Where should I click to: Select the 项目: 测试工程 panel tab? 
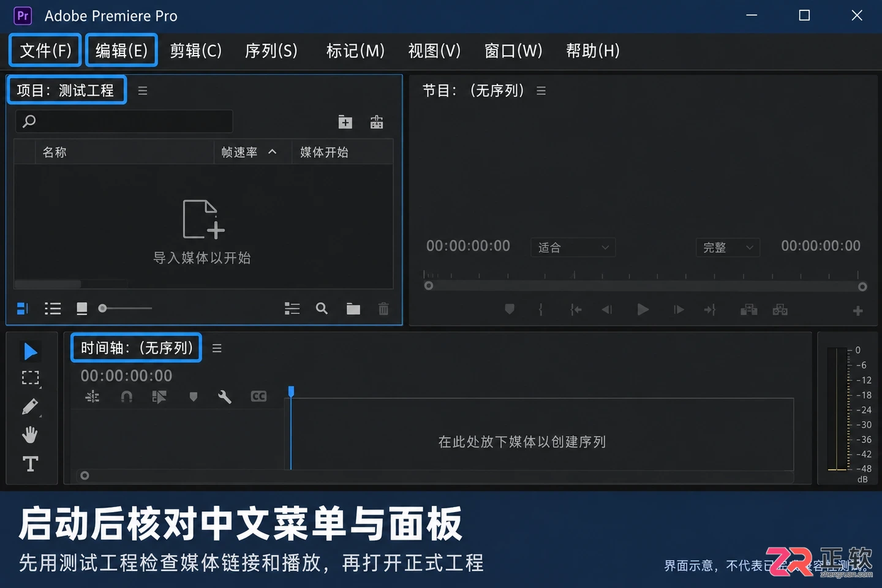(x=67, y=90)
